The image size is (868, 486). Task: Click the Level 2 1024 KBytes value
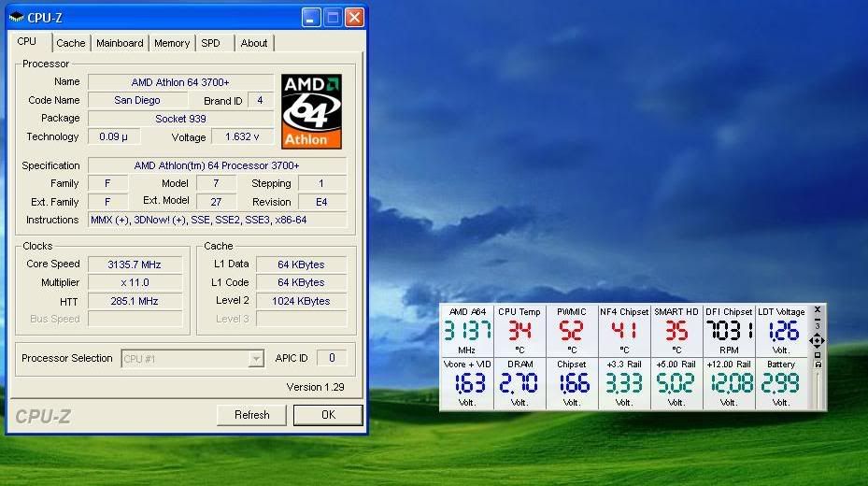301,301
